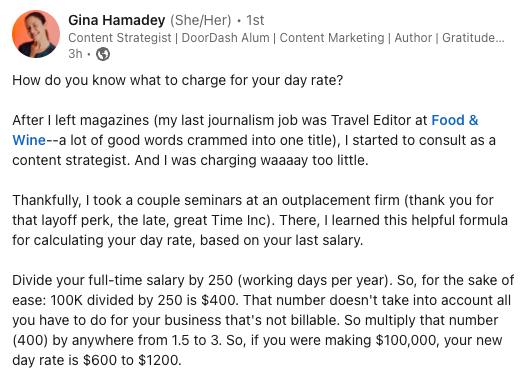Click 'Content Marketing' in the headline
531x375 pixels.
pyautogui.click(x=332, y=38)
